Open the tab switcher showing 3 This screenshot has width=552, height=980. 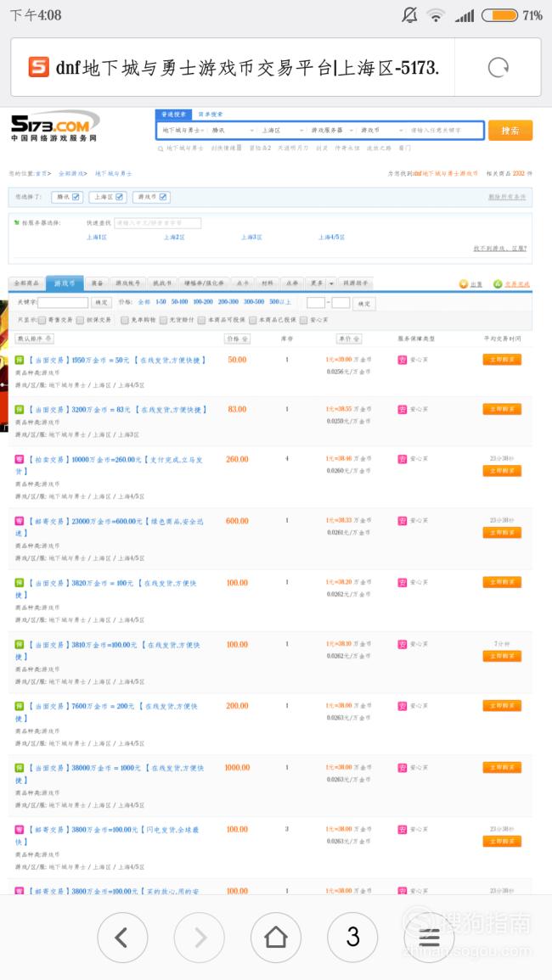coord(352,938)
